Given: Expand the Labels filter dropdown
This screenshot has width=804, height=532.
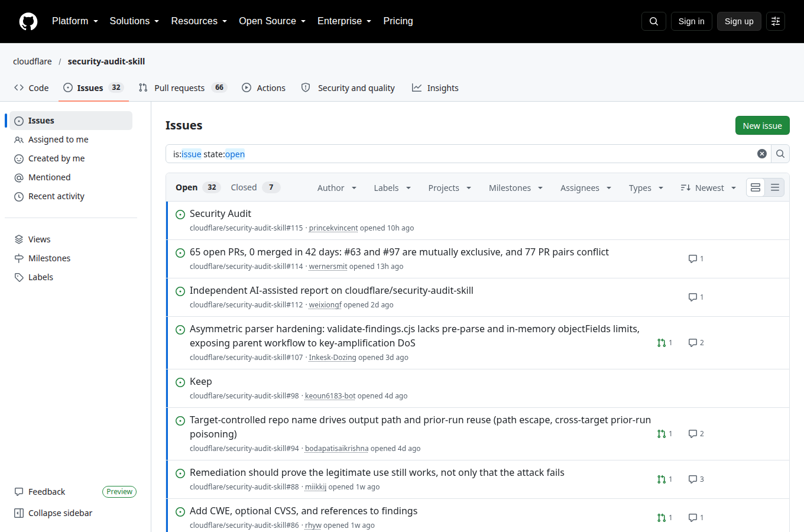Looking at the screenshot, I should point(392,188).
